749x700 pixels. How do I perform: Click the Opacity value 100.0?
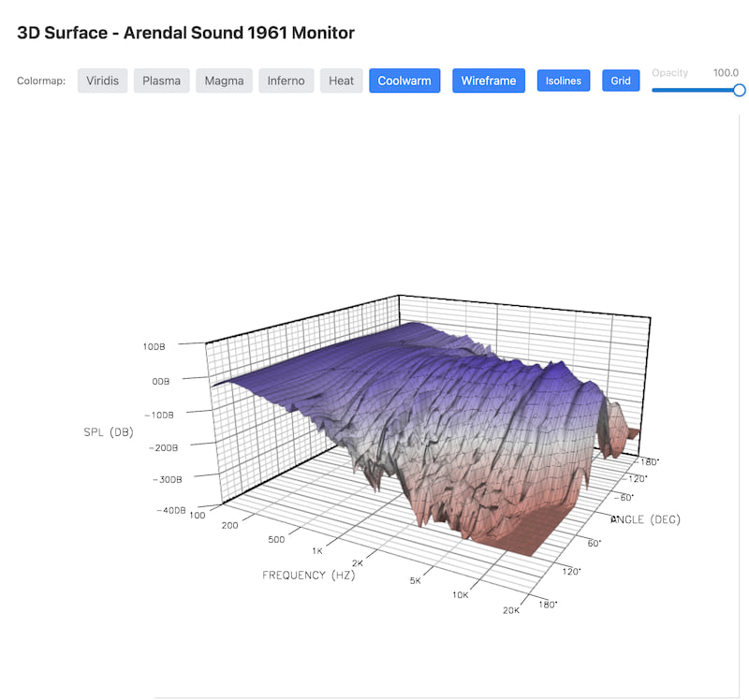click(x=726, y=72)
